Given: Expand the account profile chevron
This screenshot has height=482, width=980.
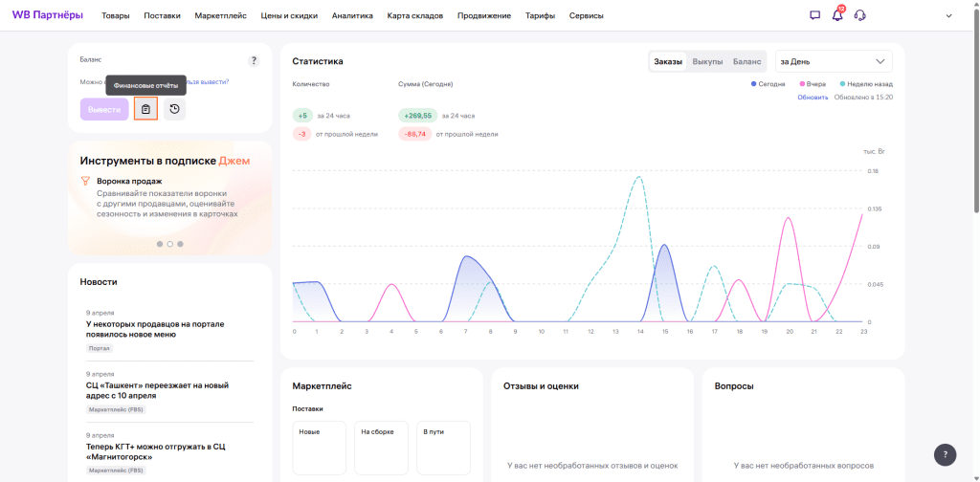Looking at the screenshot, I should [x=948, y=15].
